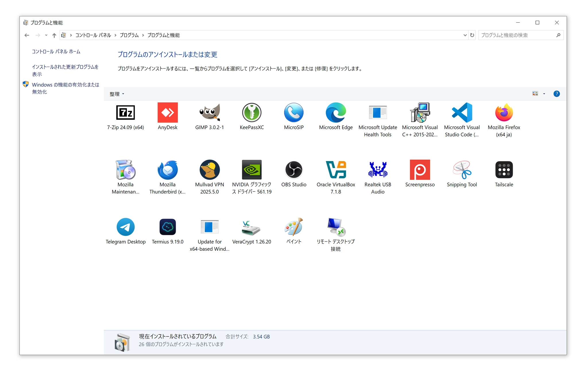Select the Screenpresso icon

pyautogui.click(x=420, y=170)
